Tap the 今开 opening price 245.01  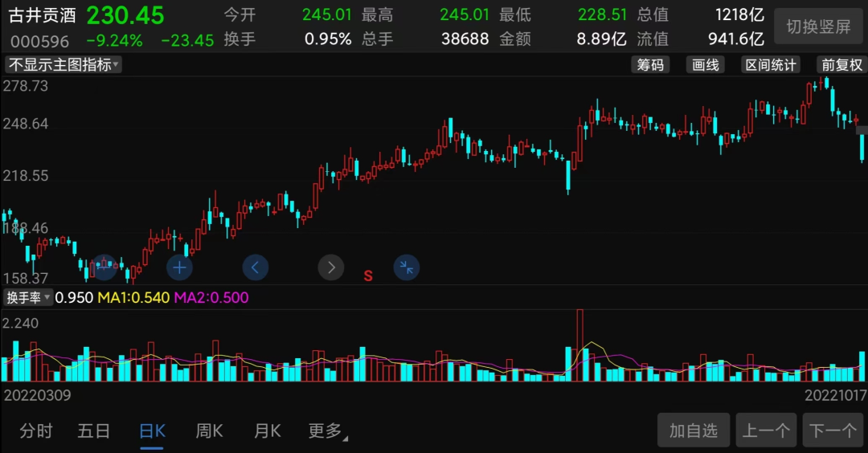coord(326,14)
